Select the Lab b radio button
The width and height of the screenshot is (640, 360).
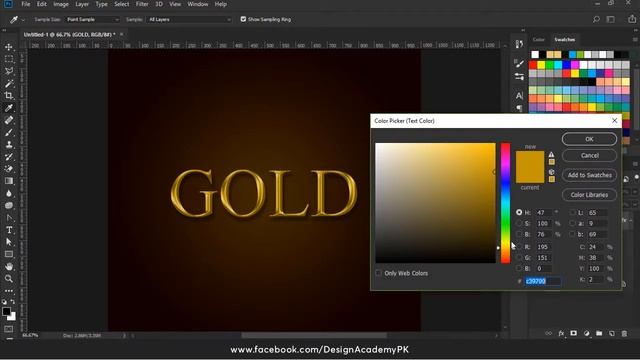tap(572, 234)
